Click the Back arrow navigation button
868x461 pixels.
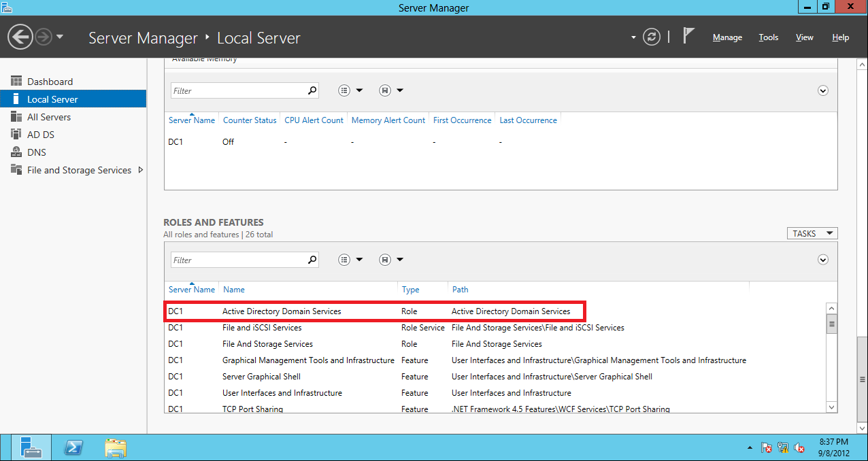tap(20, 36)
